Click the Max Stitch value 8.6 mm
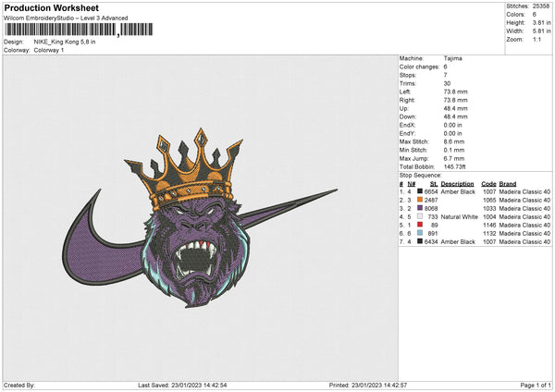The image size is (555, 392). pos(454,141)
